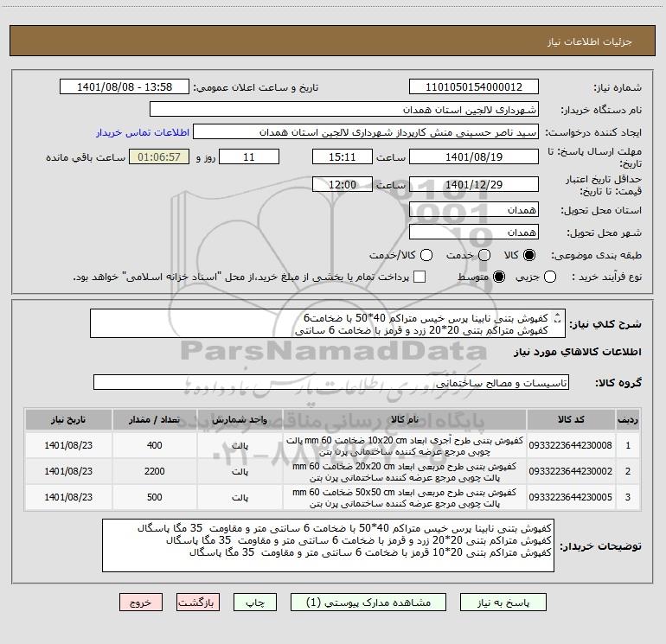
Task: Select the کالا/خدمت radio button
Action: point(426,255)
